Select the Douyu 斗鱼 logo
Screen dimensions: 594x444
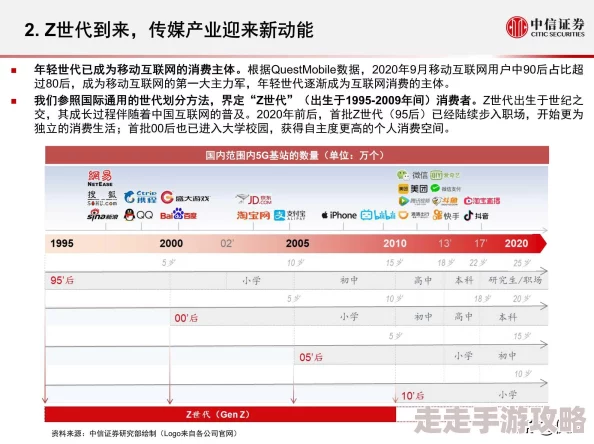445,201
